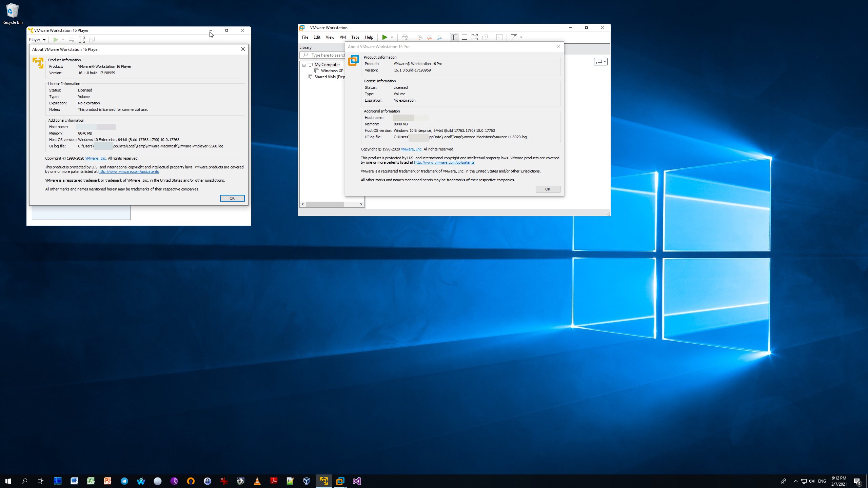
Task: Open the Tabs menu in VMware Workstation
Action: click(x=355, y=37)
